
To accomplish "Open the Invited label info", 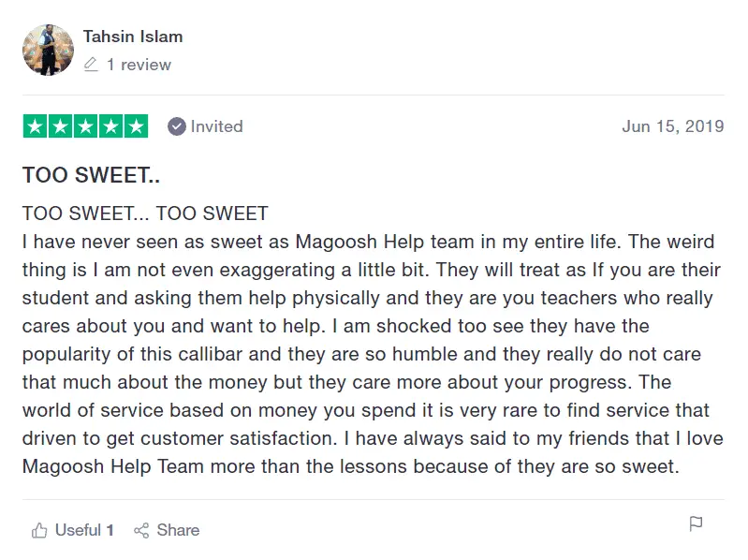I will coord(216,126).
